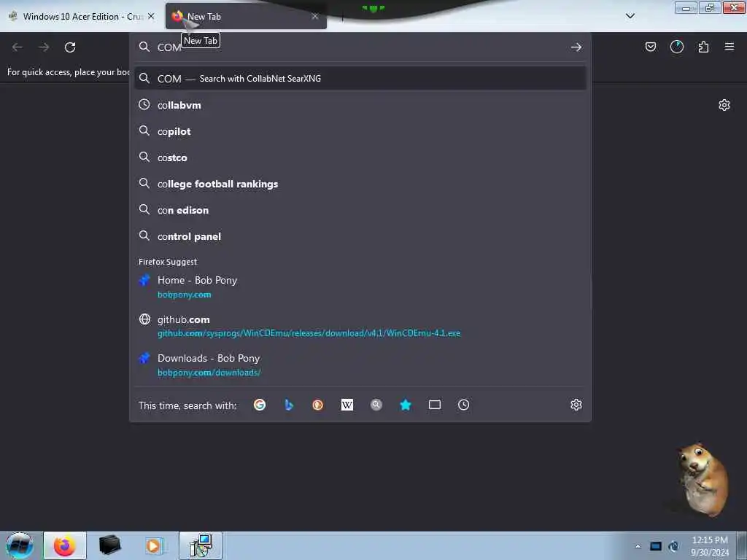Viewport: 747px width, 560px height.
Task: Go back to the previous page
Action: coord(18,47)
